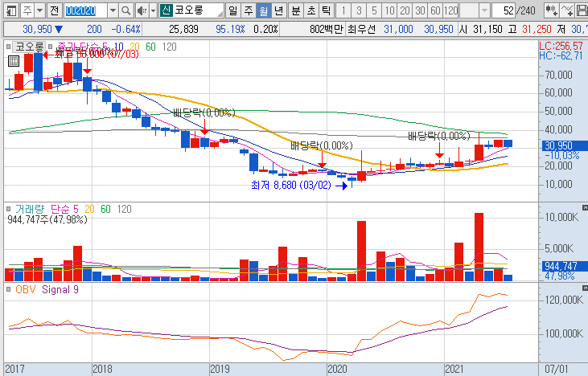Click the 전 button
The image size is (588, 376).
[55, 10]
